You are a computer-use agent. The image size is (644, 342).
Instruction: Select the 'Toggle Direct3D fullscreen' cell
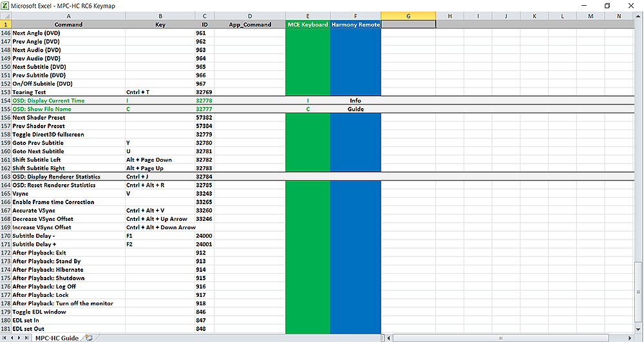(x=68, y=135)
